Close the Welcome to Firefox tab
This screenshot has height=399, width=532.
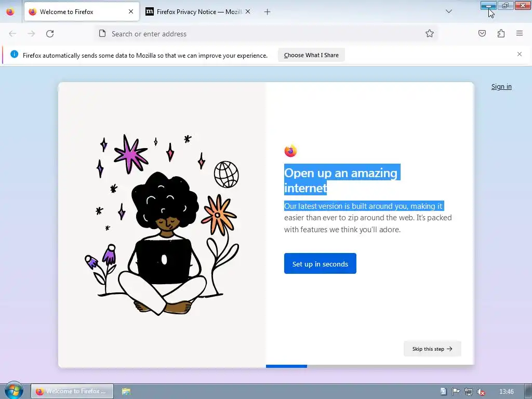click(130, 11)
